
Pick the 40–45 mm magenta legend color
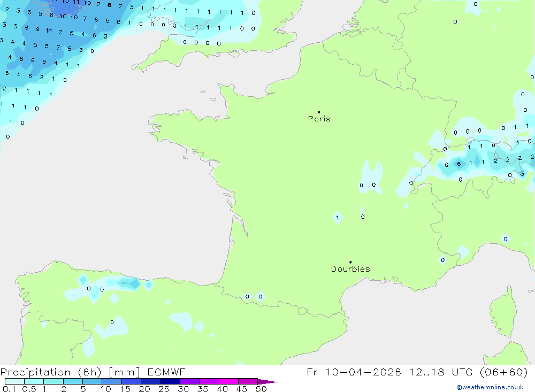(x=228, y=381)
